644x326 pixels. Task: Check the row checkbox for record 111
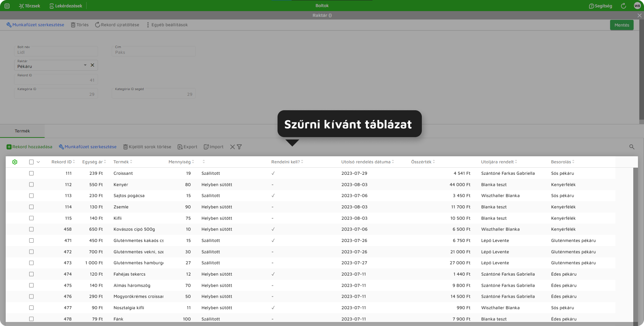(x=31, y=173)
